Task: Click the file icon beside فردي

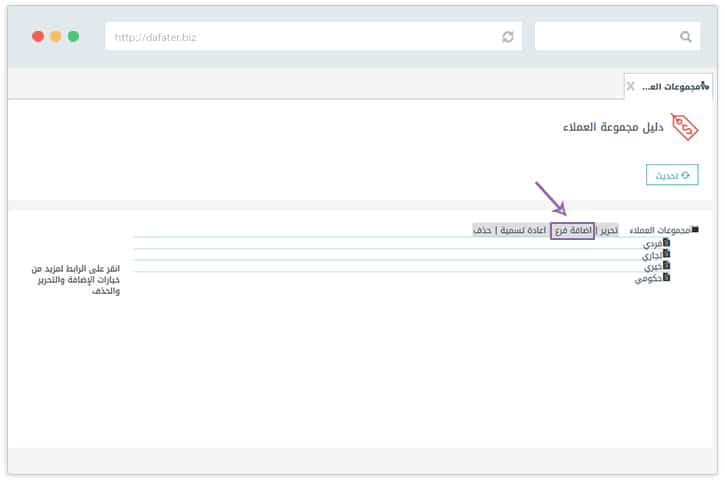Action: point(667,243)
